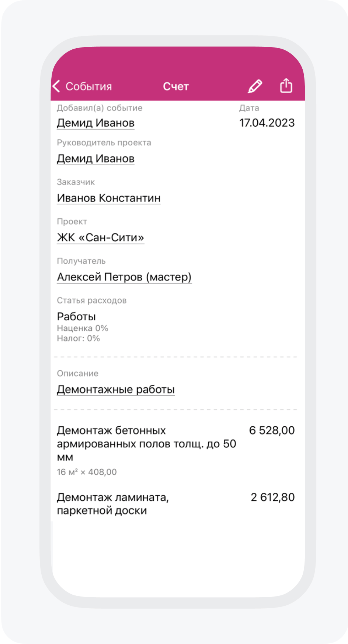Viewport: 348px width, 644px height.
Task: Tap the back chevron arrow icon
Action: 56,87
